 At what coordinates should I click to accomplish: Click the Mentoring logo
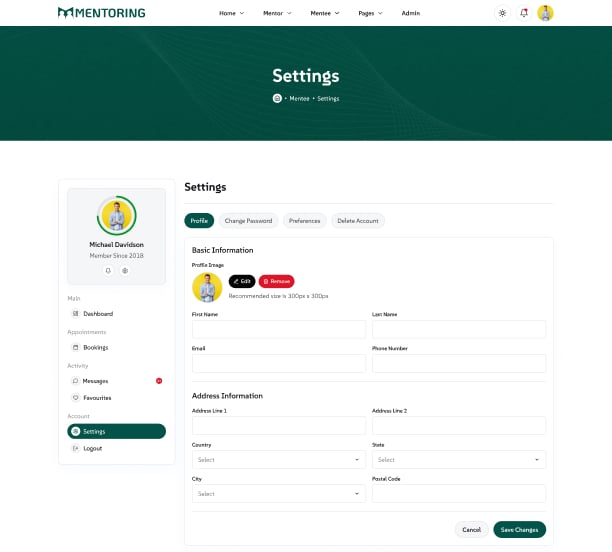click(101, 13)
